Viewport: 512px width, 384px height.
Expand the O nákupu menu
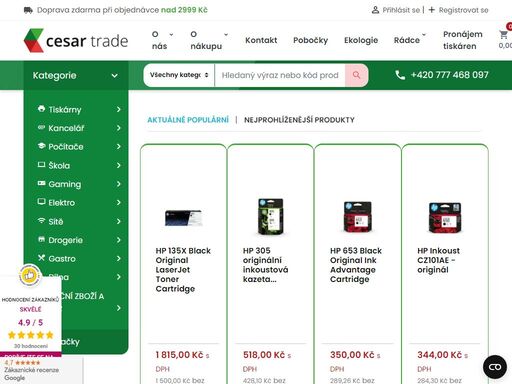[209, 40]
